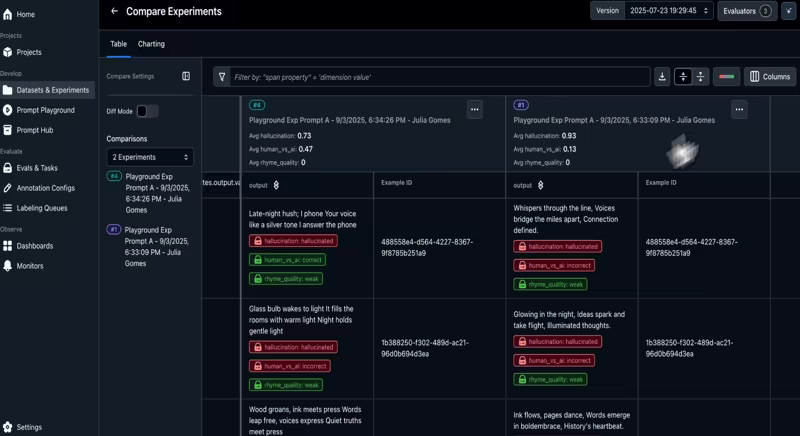Select the #1 Playground Exp entry in Comparisons list
This screenshot has width=800, height=436.
pyautogui.click(x=149, y=247)
